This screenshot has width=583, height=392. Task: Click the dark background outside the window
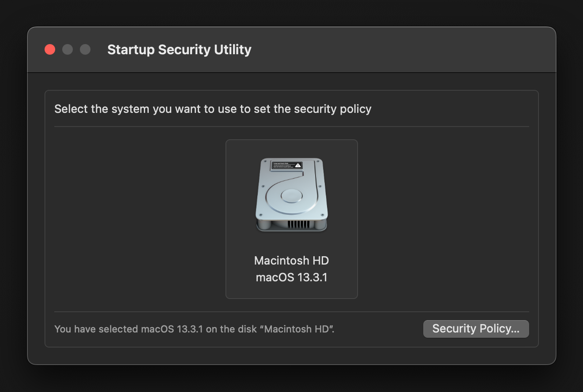coord(291,378)
